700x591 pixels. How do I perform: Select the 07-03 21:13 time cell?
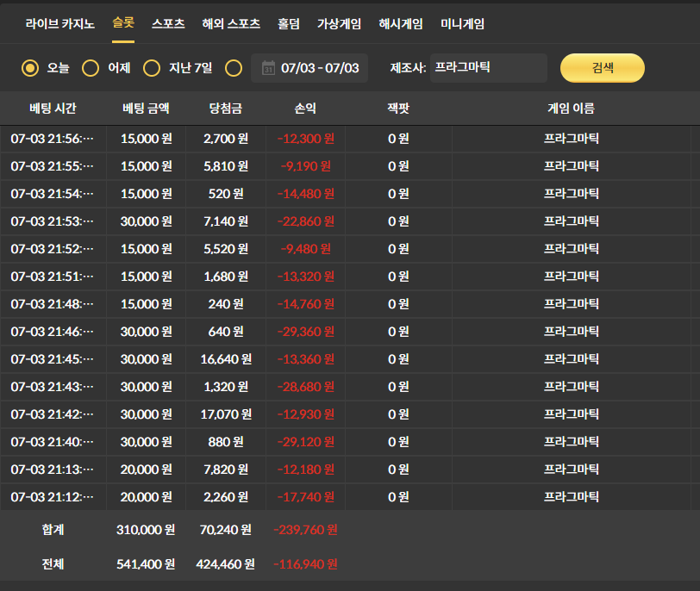[x=53, y=470]
